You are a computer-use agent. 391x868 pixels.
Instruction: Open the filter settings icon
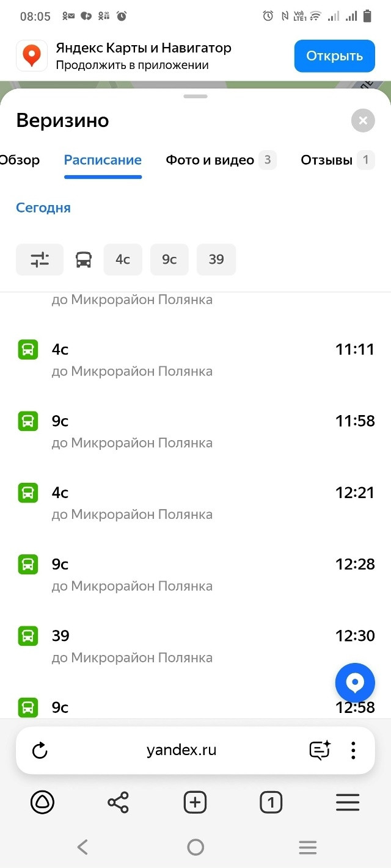click(x=40, y=259)
